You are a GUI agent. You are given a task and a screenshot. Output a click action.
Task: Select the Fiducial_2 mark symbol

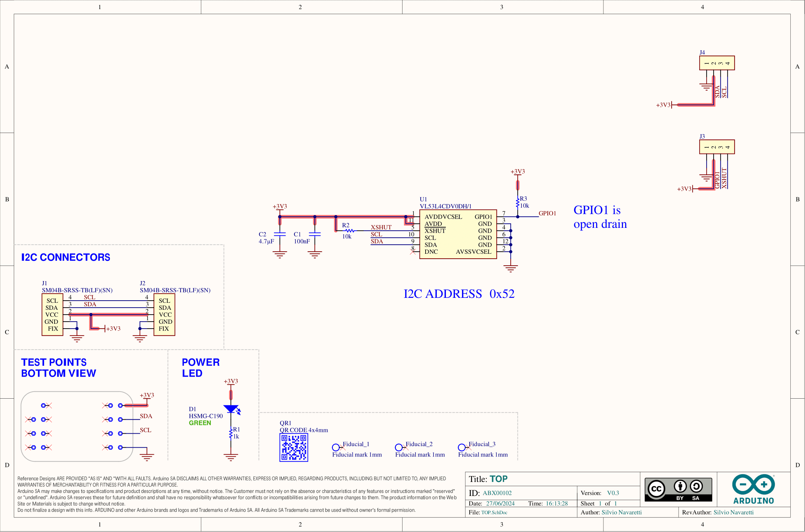[399, 447]
